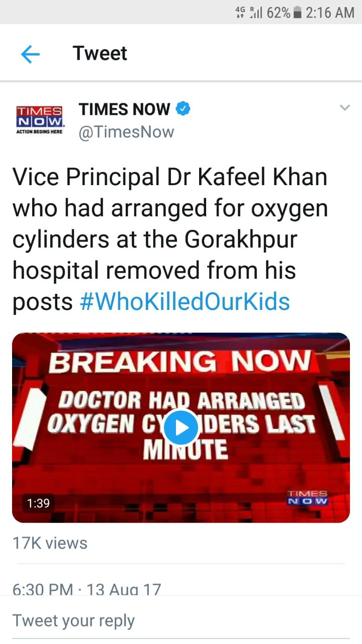Expand the tweet options chevron

[x=344, y=108]
